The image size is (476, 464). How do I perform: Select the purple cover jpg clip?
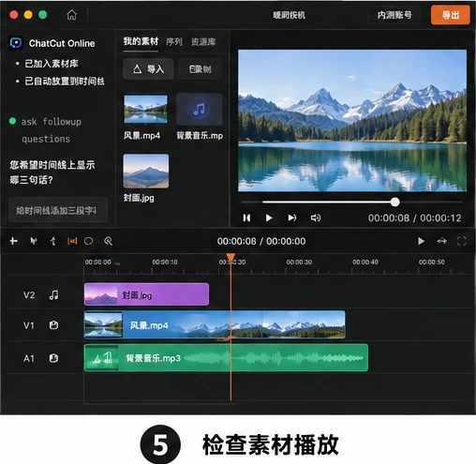click(146, 294)
